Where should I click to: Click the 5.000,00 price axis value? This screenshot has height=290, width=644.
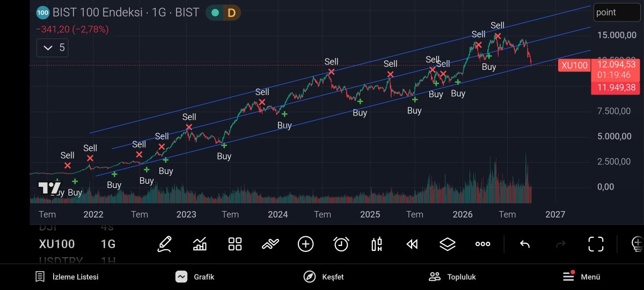pyautogui.click(x=614, y=136)
